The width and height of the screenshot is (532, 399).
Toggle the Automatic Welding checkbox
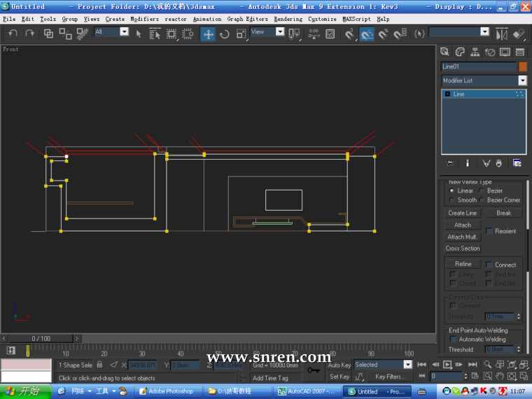point(453,339)
